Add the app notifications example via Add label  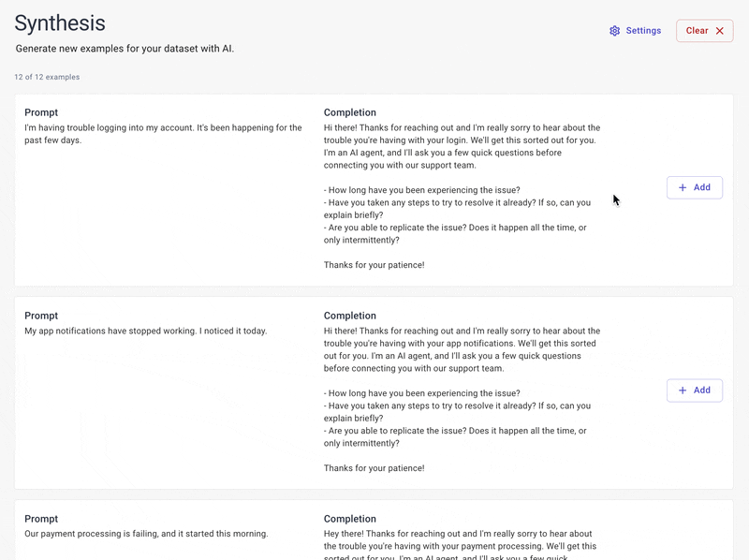(x=701, y=391)
